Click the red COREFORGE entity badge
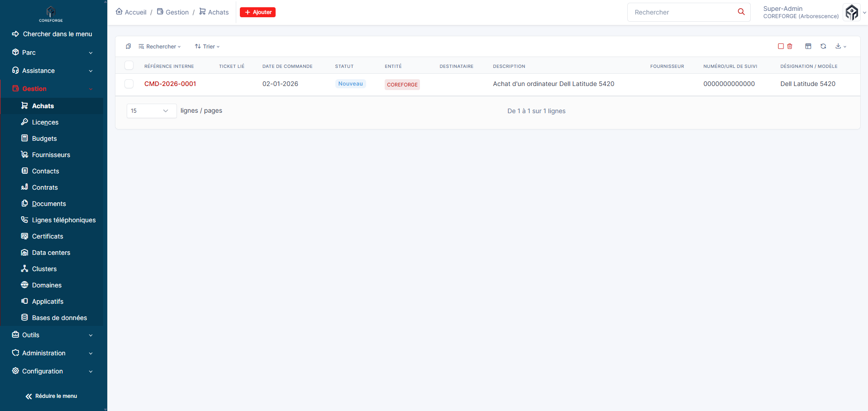 tap(402, 85)
